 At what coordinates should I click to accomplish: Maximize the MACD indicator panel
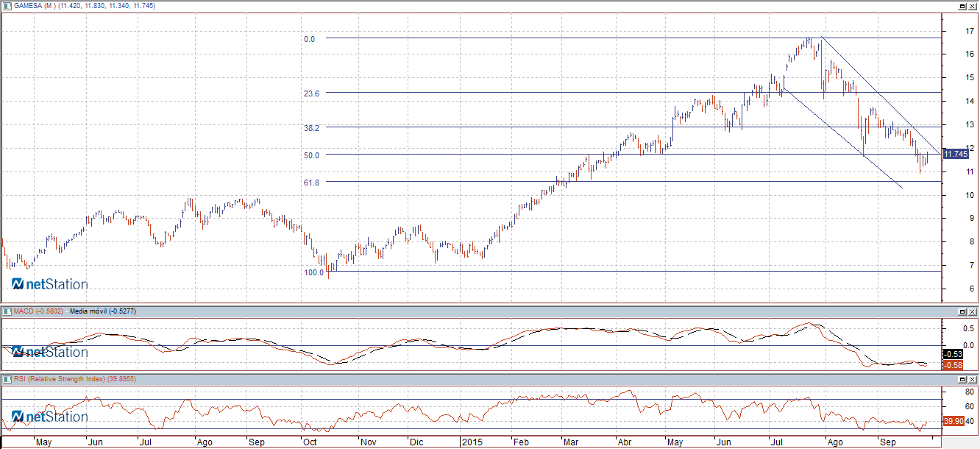(962, 312)
